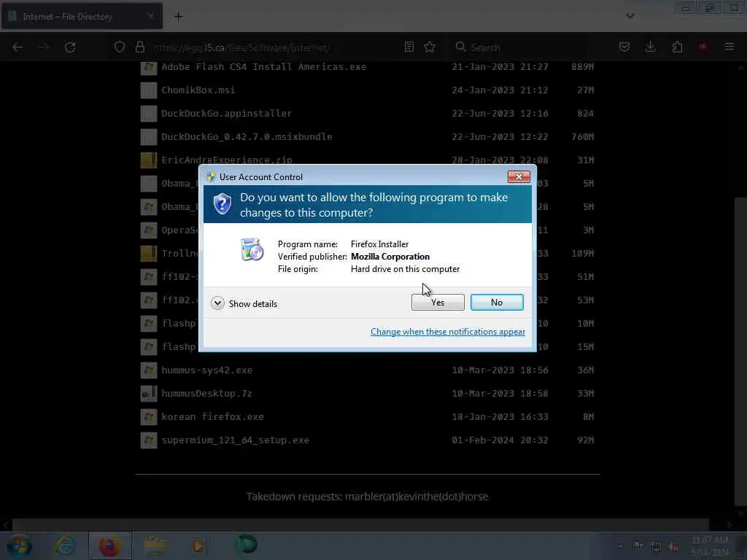Click the volume tray icon
This screenshot has width=747, height=560.
tap(673, 547)
